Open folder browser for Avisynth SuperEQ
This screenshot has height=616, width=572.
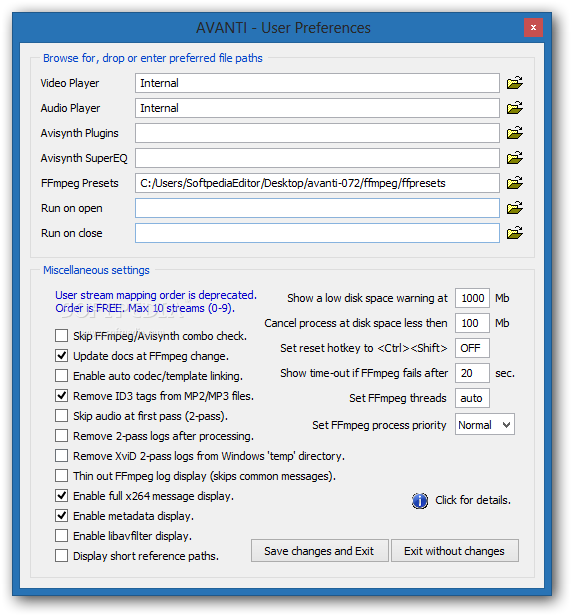(x=514, y=158)
